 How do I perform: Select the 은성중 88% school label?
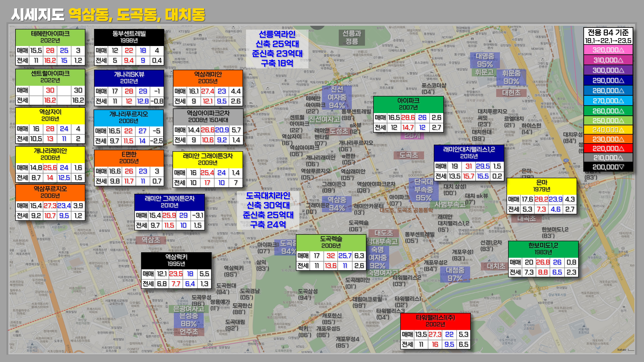(189, 320)
